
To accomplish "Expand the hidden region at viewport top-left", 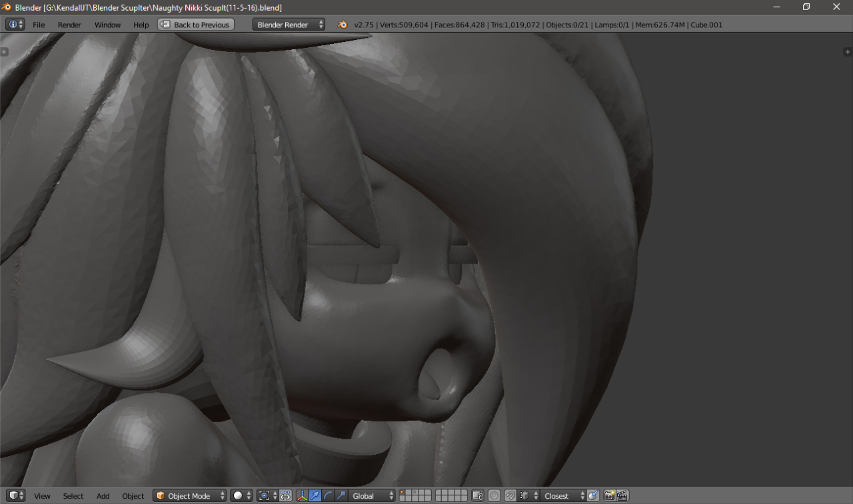I will [x=4, y=52].
